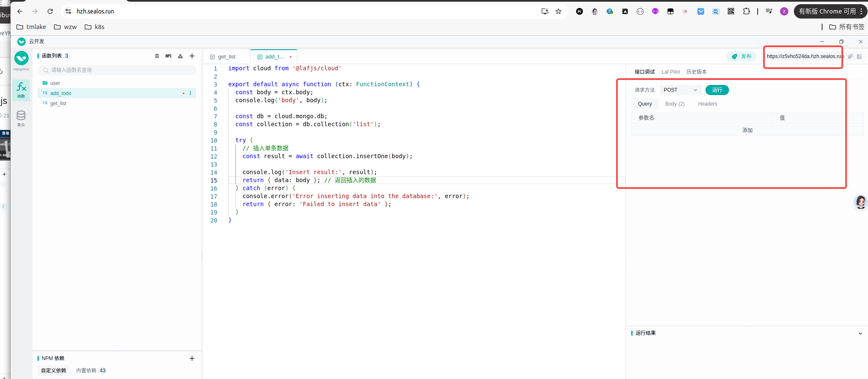Viewport: 868px width, 379px height.
Task: Switch to the Laf Pilot tab
Action: [x=670, y=72]
